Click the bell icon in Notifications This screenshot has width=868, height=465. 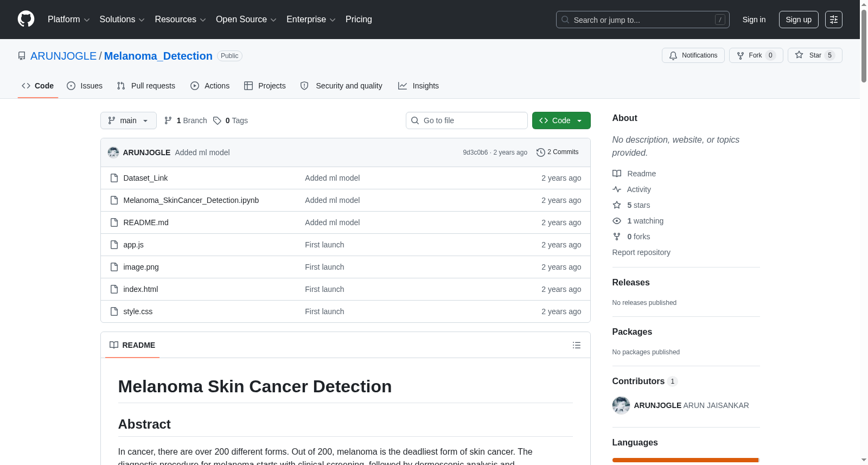pos(673,55)
